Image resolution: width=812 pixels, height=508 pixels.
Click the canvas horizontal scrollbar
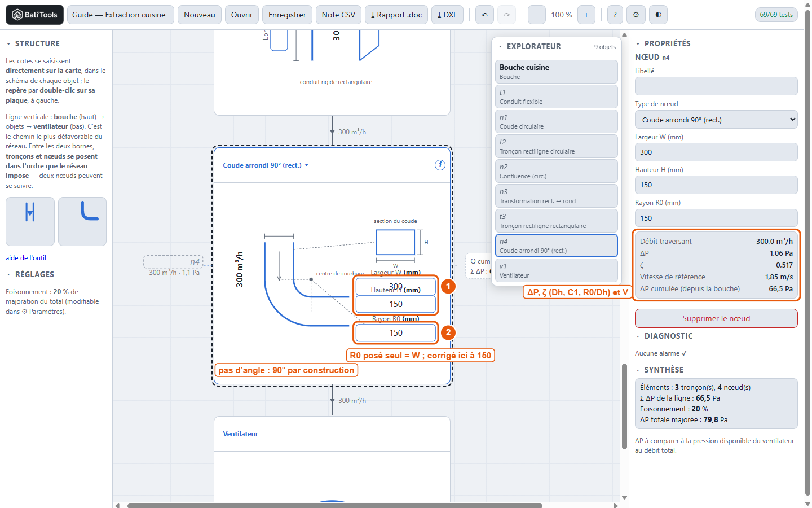[x=335, y=506]
